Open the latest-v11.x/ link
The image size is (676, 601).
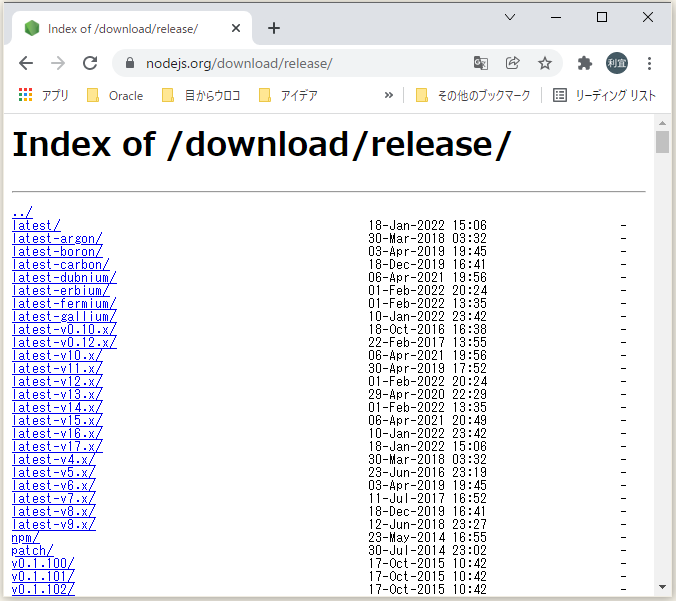pyautogui.click(x=57, y=368)
